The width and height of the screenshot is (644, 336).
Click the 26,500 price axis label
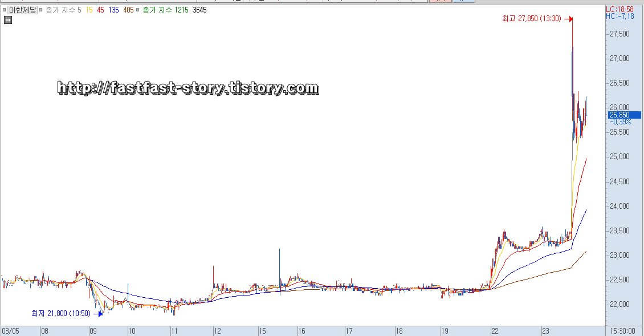click(619, 83)
